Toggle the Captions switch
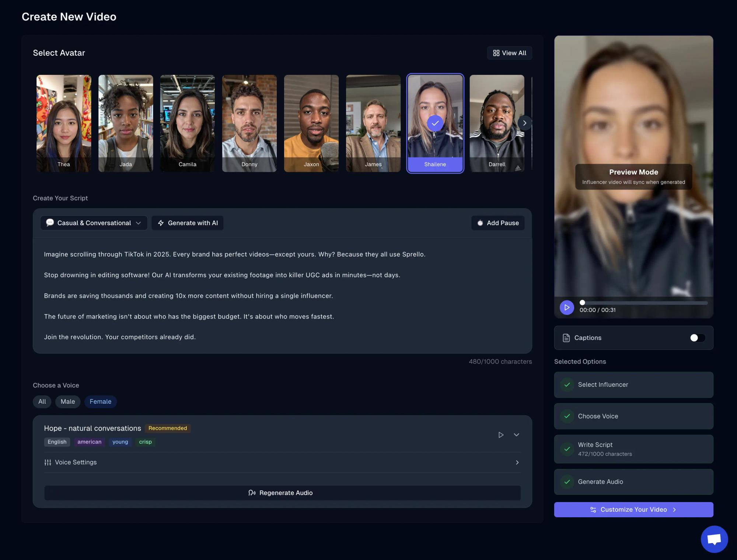The width and height of the screenshot is (737, 560). [697, 338]
